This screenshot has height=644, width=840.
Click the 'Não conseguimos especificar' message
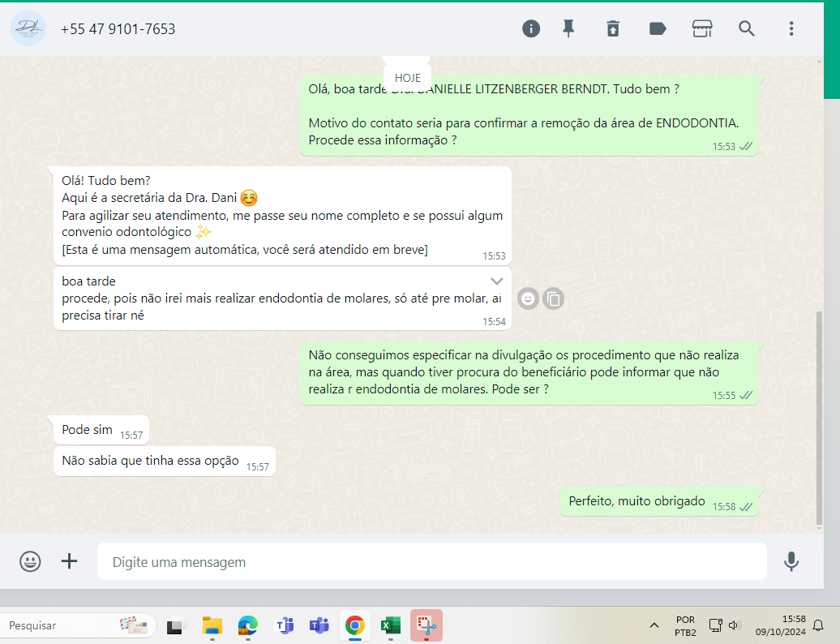pyautogui.click(x=529, y=373)
